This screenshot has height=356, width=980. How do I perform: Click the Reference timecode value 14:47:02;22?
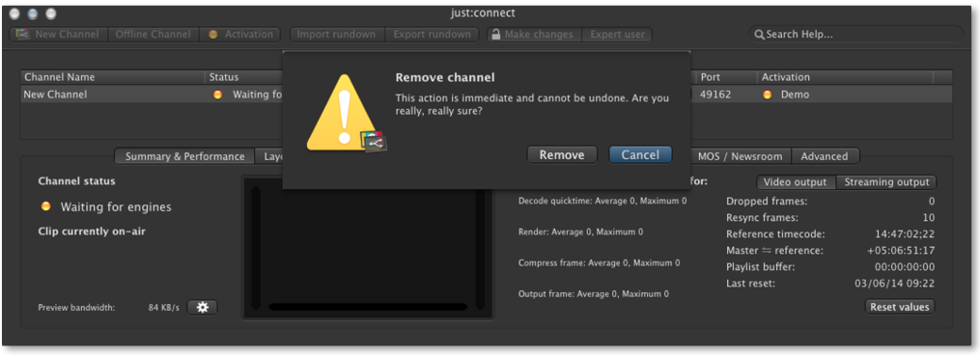pyautogui.click(x=904, y=234)
